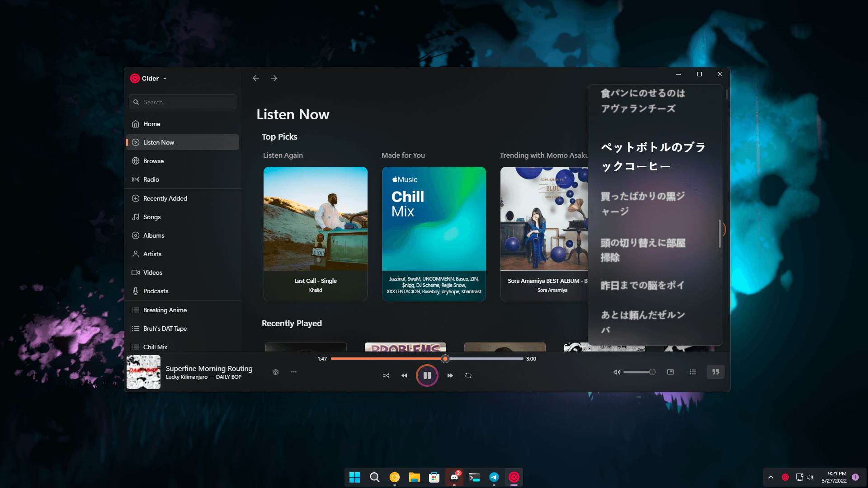Navigate forward with the right arrow
Image resolution: width=868 pixels, height=488 pixels.
coord(274,78)
